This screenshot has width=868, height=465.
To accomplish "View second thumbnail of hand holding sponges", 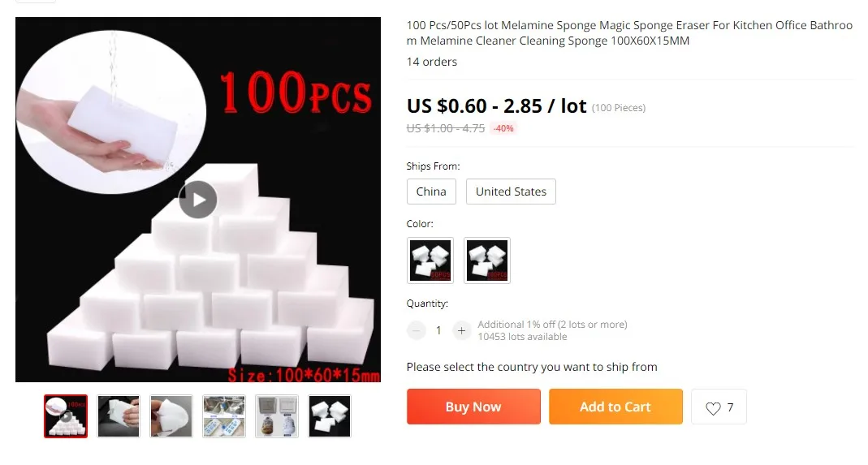I will coord(119,416).
